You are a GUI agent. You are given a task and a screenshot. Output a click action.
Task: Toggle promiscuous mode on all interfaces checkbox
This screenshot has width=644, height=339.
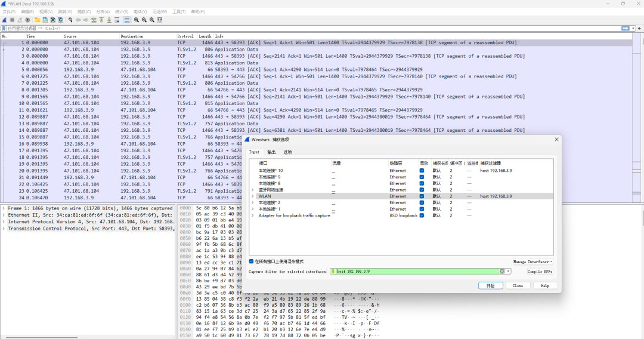pyautogui.click(x=252, y=261)
